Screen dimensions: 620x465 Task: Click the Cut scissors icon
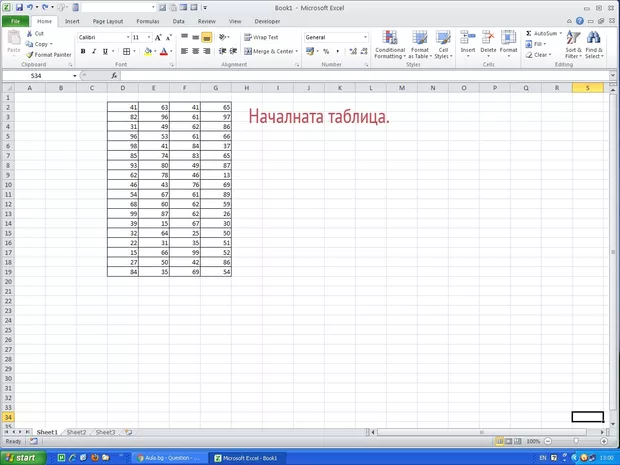(x=29, y=34)
